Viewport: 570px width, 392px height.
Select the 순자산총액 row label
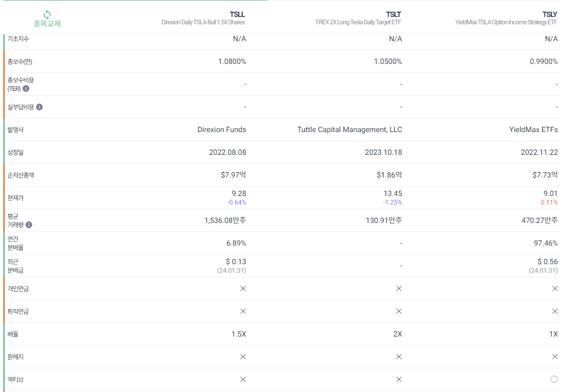pos(21,175)
